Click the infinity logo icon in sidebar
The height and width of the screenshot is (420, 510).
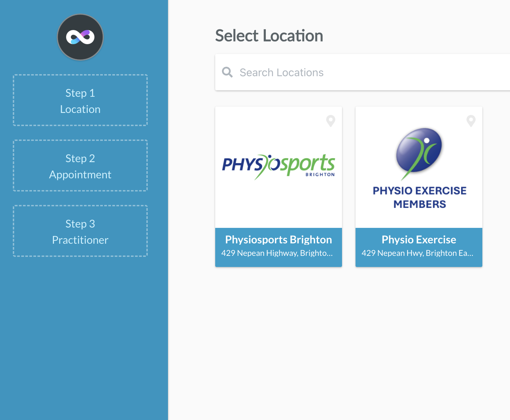click(x=80, y=37)
